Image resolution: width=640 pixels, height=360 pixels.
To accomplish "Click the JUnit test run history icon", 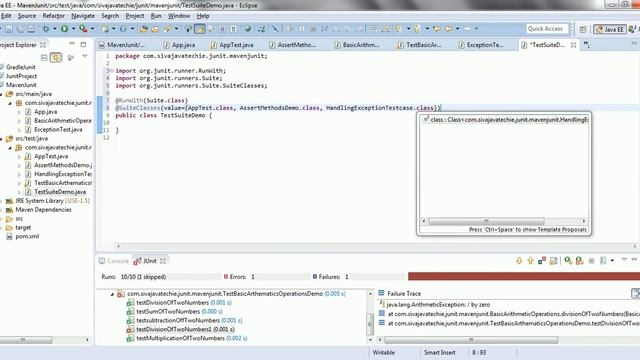I will pyautogui.click(x=603, y=260).
